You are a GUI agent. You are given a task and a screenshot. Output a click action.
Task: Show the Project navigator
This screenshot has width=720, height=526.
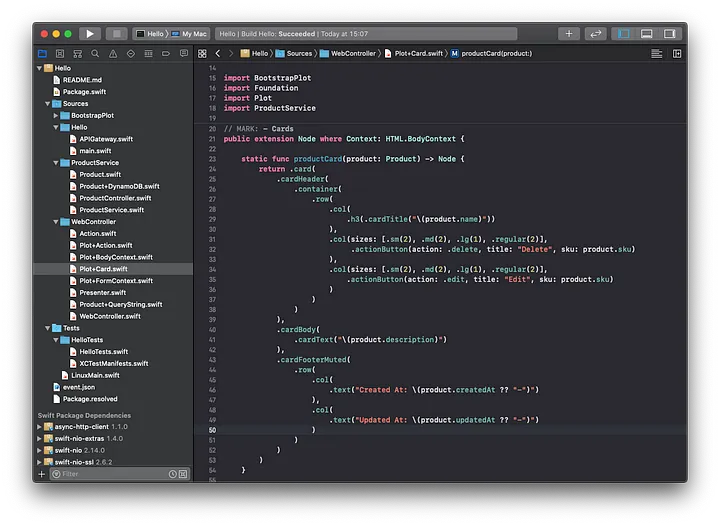point(42,54)
